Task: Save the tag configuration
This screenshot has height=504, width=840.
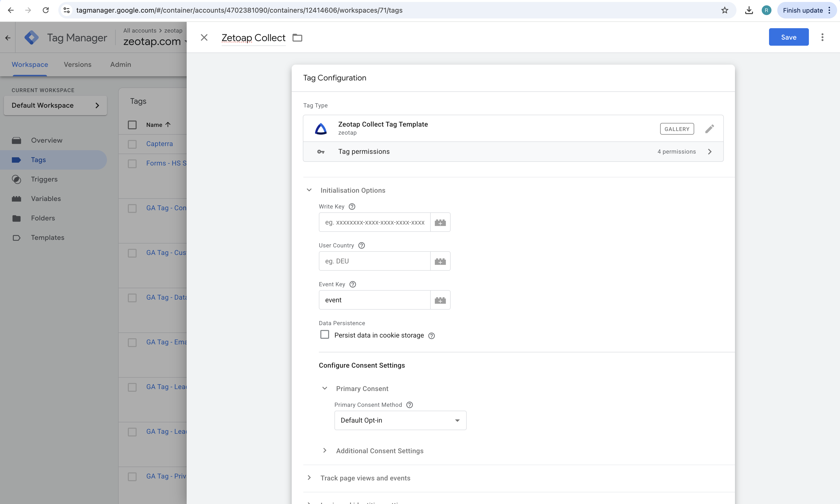Action: tap(788, 37)
